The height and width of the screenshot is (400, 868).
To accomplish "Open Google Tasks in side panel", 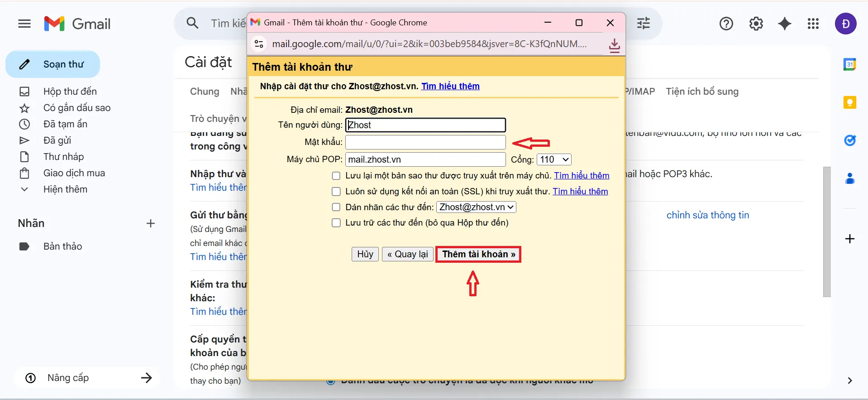I will pyautogui.click(x=849, y=141).
